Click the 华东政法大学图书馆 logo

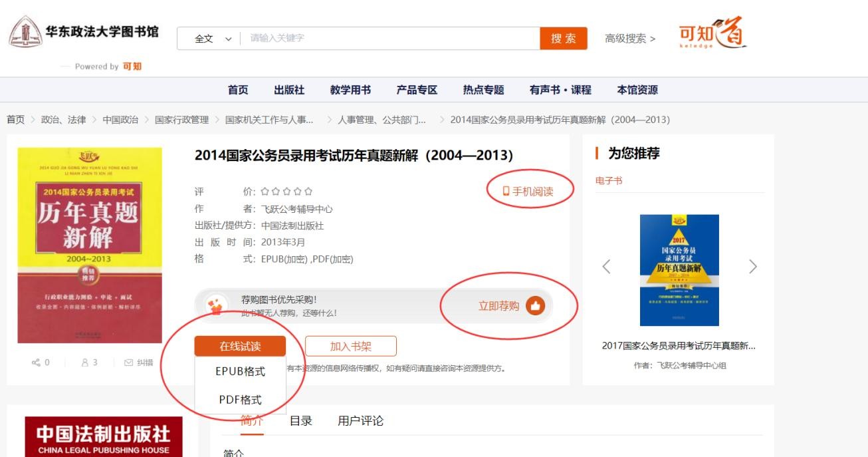pos(84,33)
